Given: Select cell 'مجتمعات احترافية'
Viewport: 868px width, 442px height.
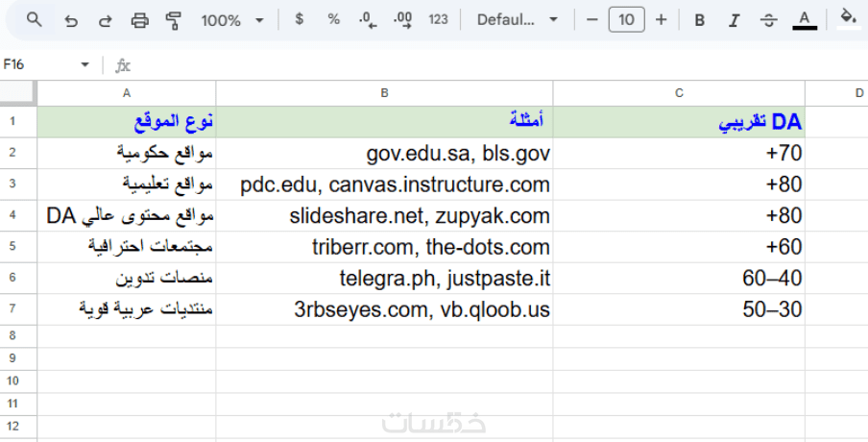Looking at the screenshot, I should (x=127, y=247).
